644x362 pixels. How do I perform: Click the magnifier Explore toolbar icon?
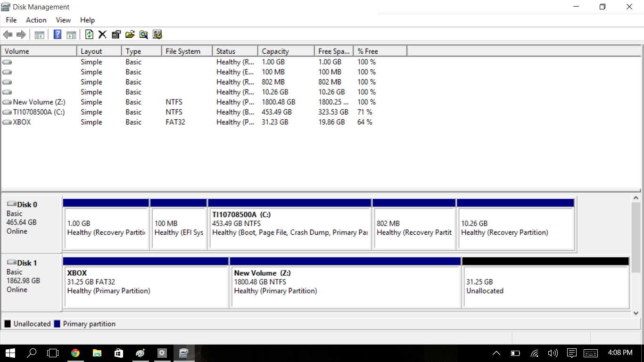click(143, 34)
